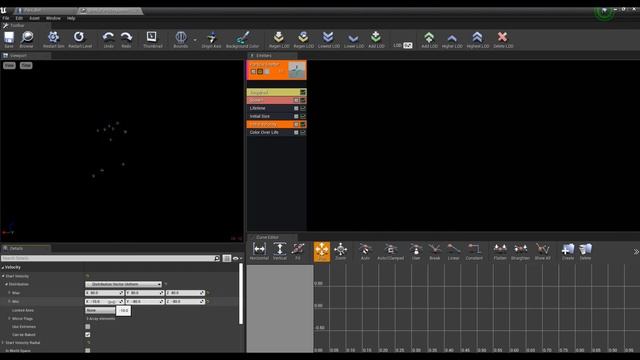Viewport: 640px width, 360px height.
Task: Open the Locked Axes dropdown
Action: [100, 310]
